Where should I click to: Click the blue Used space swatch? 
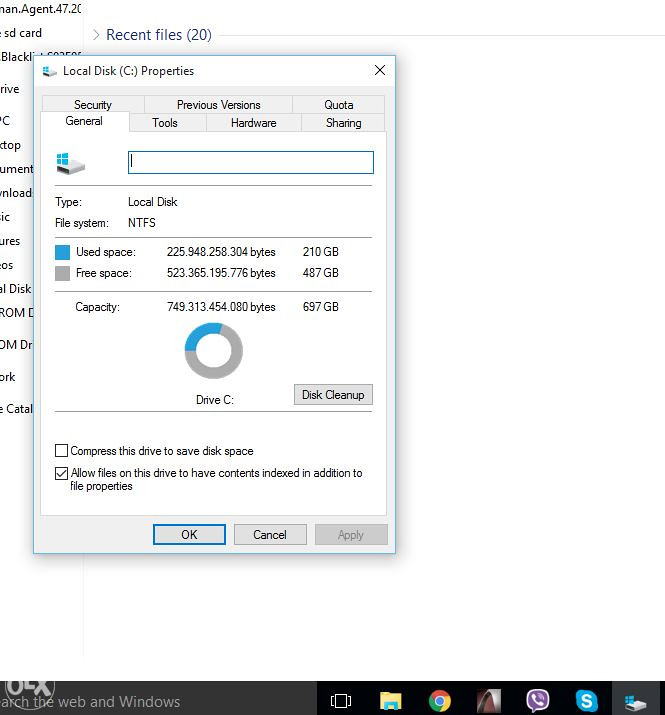(62, 252)
